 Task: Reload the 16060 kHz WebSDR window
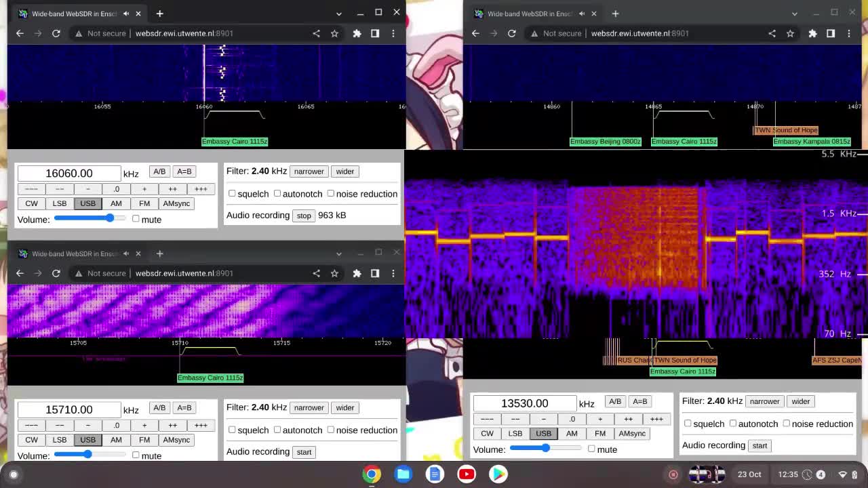point(56,33)
